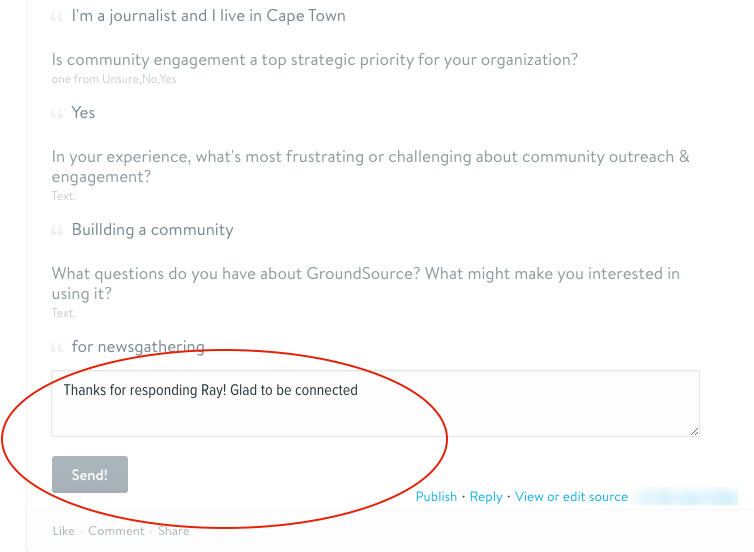Image resolution: width=754 pixels, height=552 pixels.
Task: Click the quote icon beside "I'm a journalist"
Action: (57, 18)
